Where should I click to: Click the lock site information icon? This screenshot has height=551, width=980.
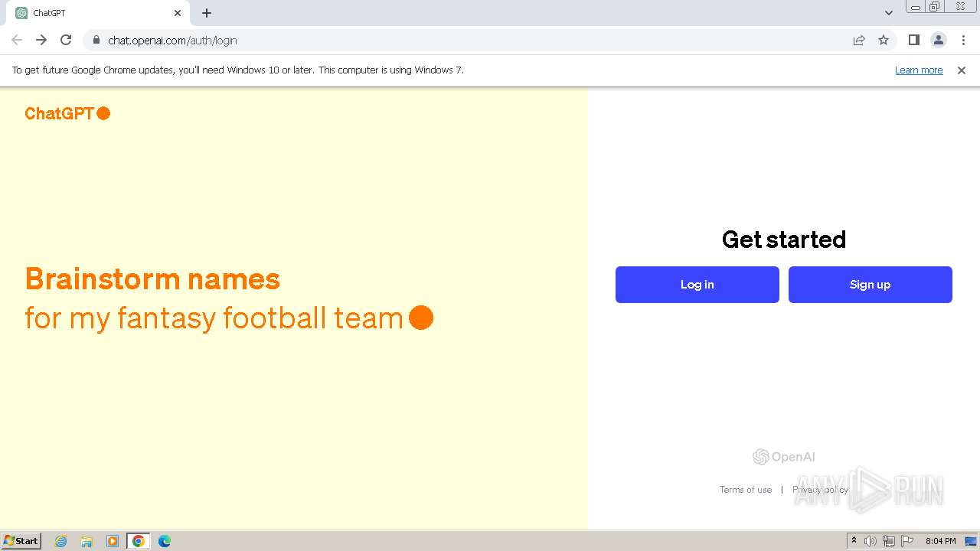tap(96, 41)
